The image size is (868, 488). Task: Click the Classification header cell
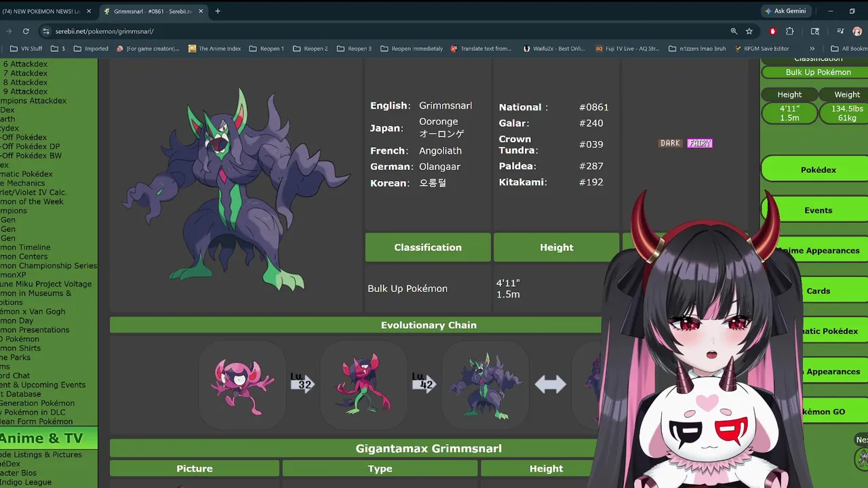428,247
